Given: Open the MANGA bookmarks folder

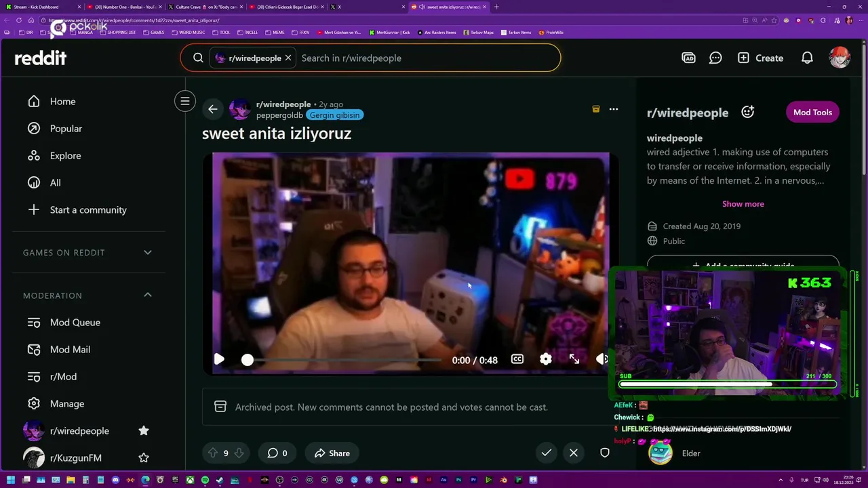Looking at the screenshot, I should (81, 33).
